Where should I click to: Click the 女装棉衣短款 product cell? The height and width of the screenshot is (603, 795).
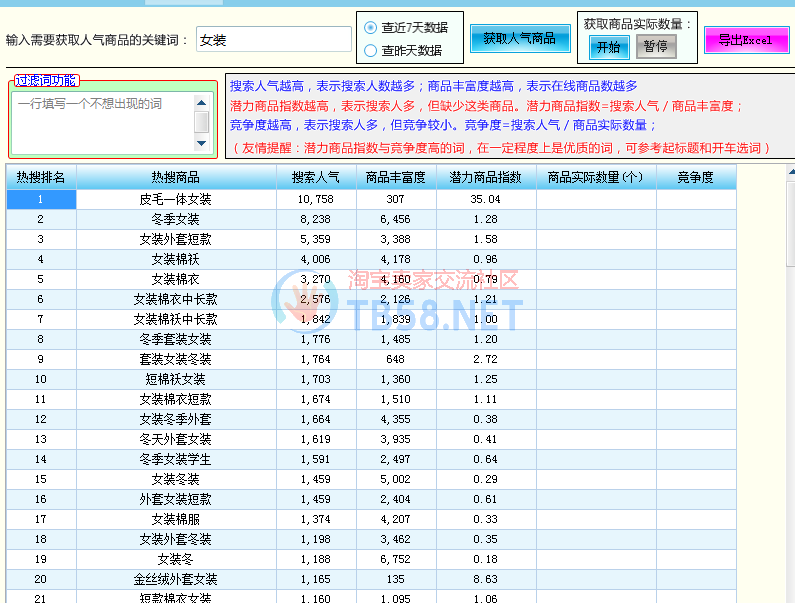176,400
